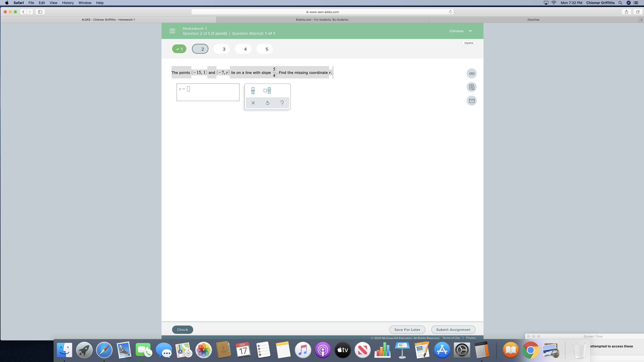Switch to the Brainly.com tab
The image size is (644, 362).
(x=322, y=19)
